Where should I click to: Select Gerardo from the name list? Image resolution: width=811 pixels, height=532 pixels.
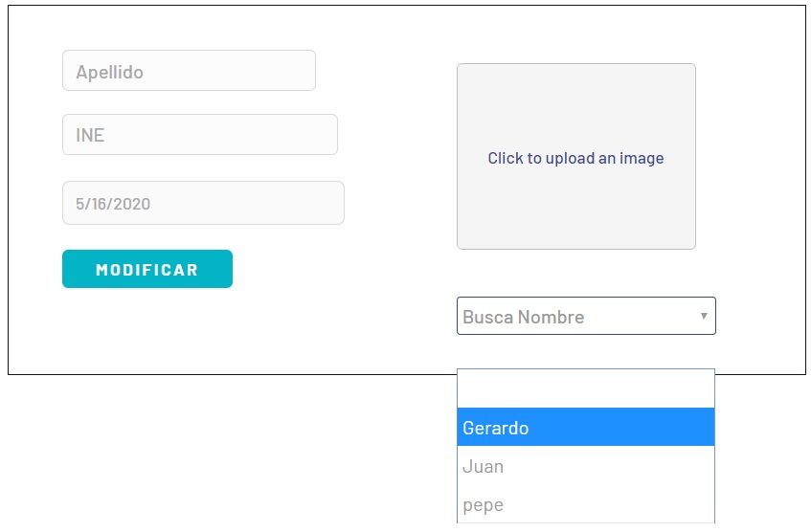pos(585,427)
